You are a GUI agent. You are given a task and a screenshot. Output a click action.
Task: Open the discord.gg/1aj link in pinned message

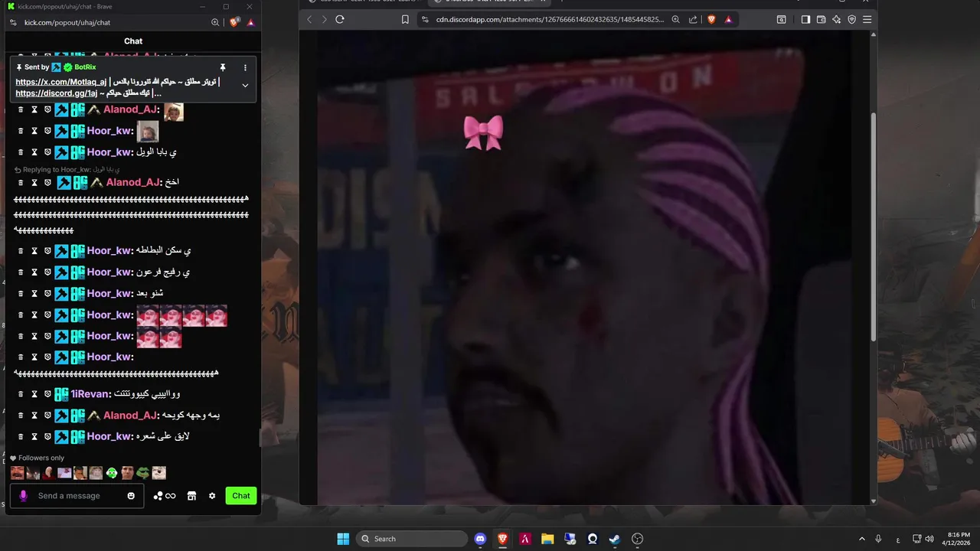coord(57,93)
